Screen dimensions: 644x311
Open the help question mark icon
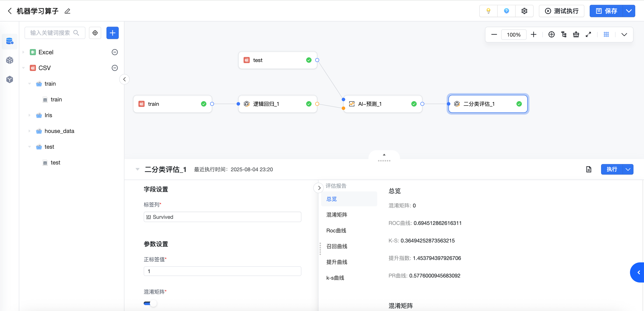click(x=506, y=11)
